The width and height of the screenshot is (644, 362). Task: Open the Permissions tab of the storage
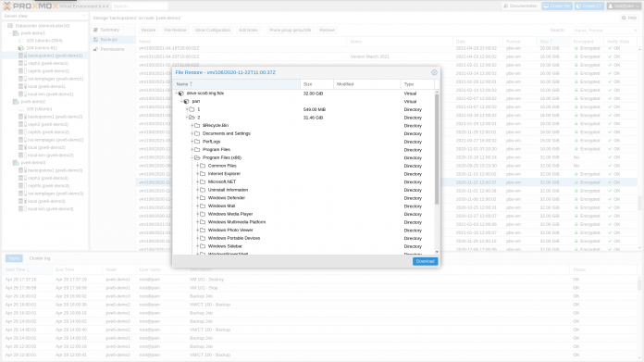[x=113, y=49]
